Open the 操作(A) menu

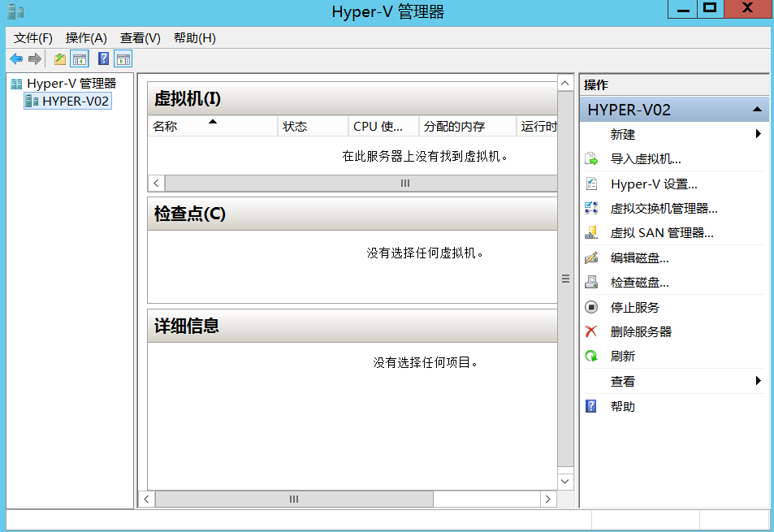(86, 38)
